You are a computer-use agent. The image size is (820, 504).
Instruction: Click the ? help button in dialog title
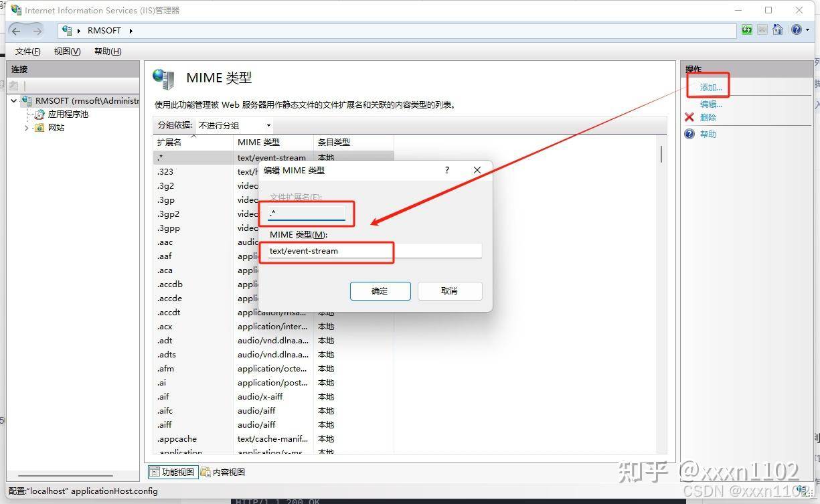tap(447, 170)
